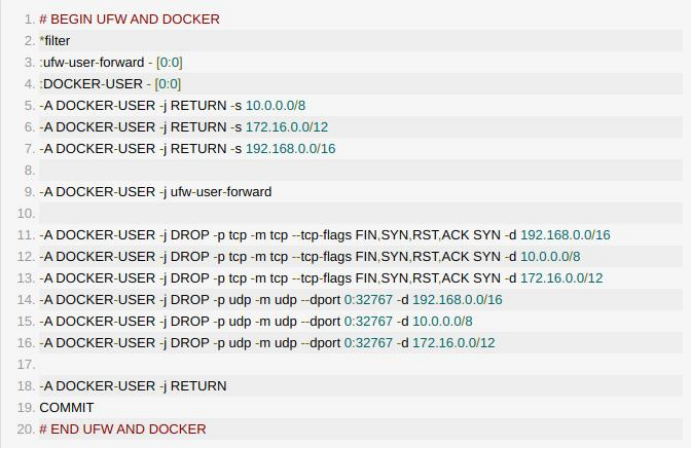Click line number 10 in the gutter

point(26,214)
